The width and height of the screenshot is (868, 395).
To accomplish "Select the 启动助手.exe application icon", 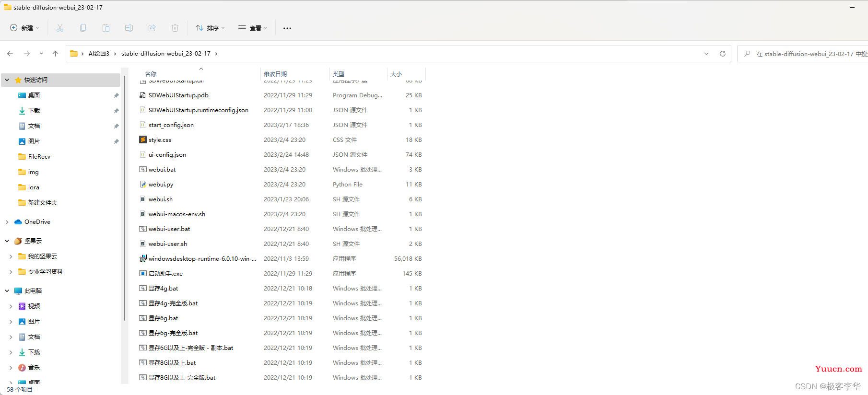I will coord(143,273).
